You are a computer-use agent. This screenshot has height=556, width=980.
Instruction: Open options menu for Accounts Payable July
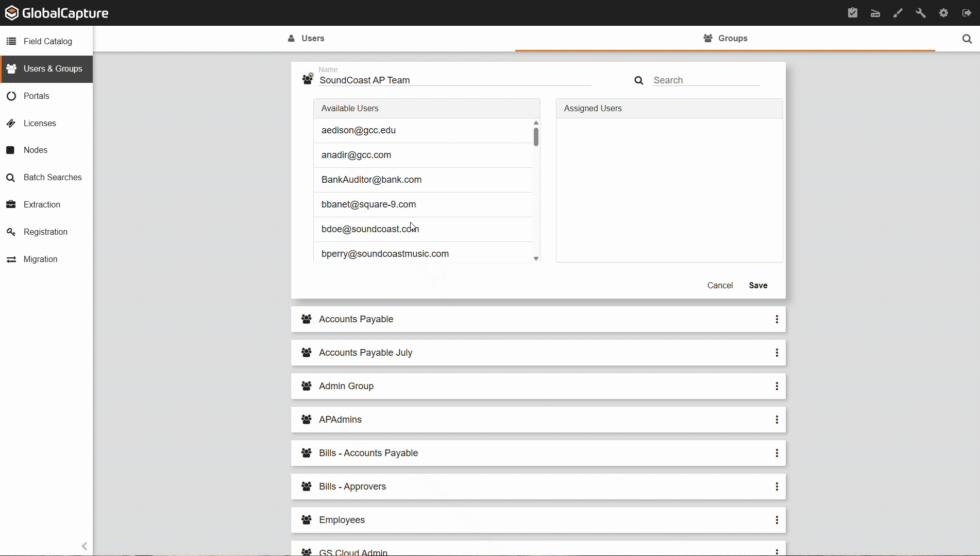tap(777, 353)
